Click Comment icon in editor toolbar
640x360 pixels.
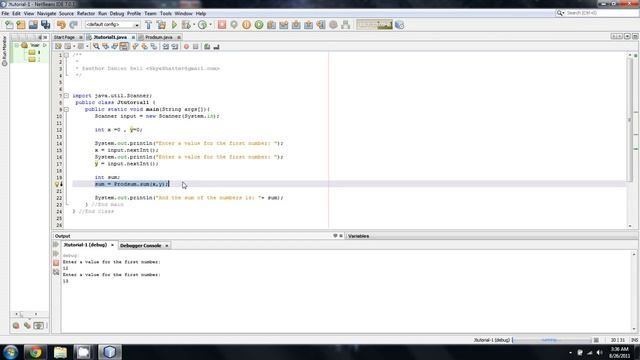[207, 47]
